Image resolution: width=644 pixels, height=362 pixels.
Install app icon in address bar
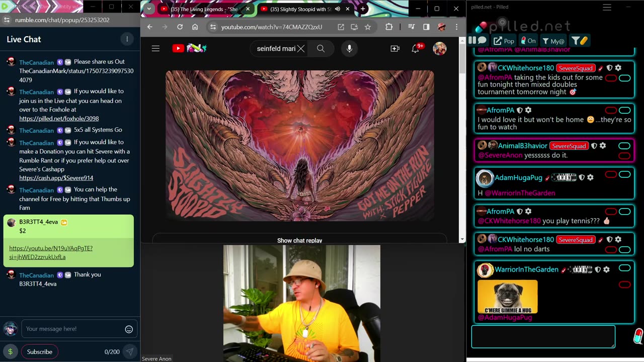pos(354,27)
